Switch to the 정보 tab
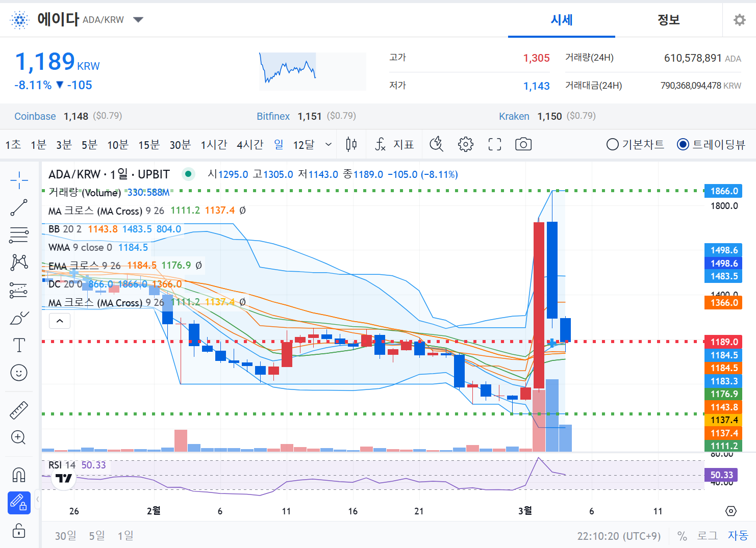 coord(668,20)
